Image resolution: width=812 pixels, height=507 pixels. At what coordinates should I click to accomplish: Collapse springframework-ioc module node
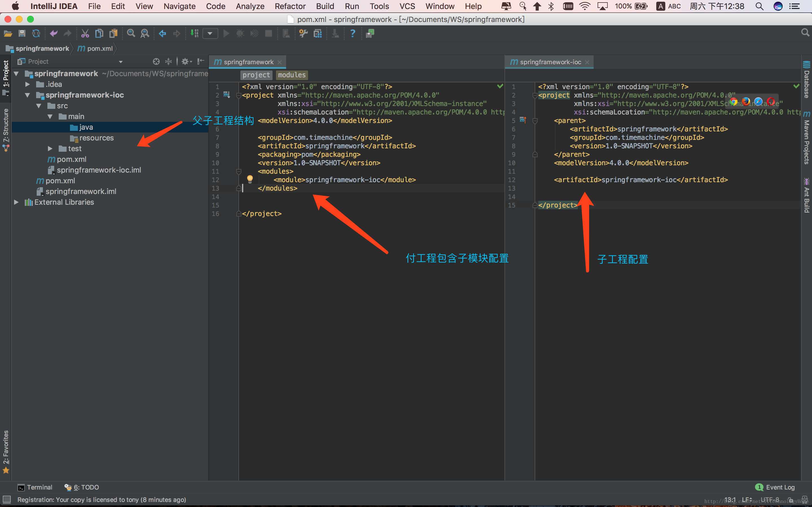click(x=27, y=95)
